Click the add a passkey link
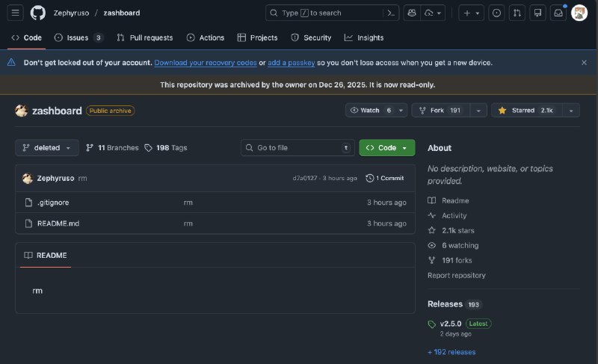 coord(291,63)
